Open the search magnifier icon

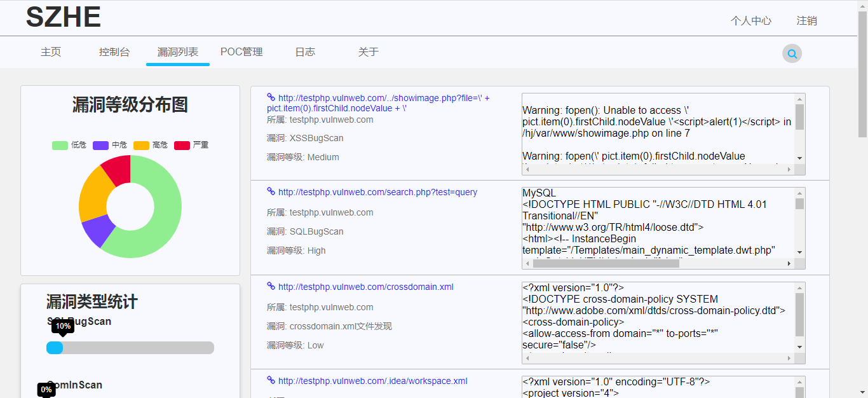791,53
